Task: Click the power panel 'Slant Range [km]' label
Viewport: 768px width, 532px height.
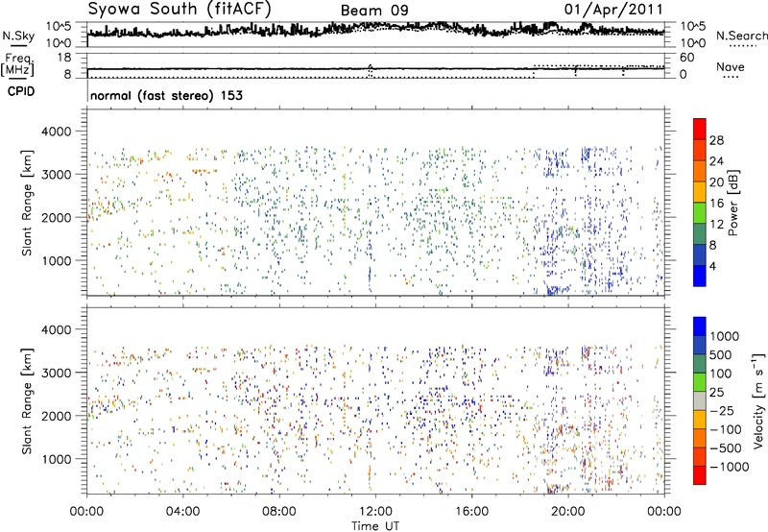Action: coord(27,203)
